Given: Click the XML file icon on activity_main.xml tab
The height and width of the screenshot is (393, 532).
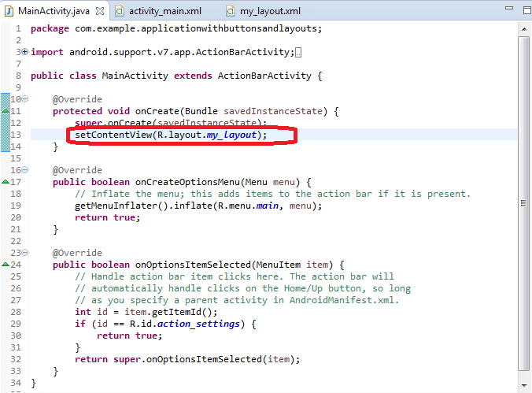Looking at the screenshot, I should tap(120, 10).
